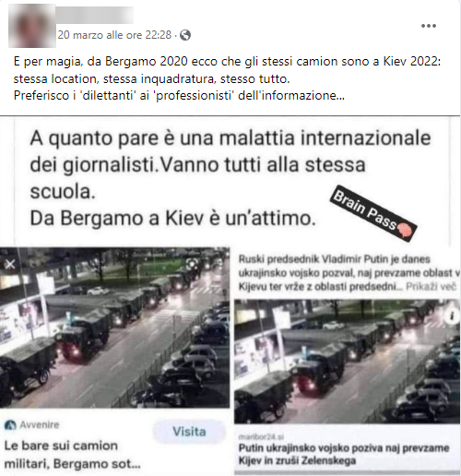This screenshot has height=476, width=461.
Task: Close the Avvenire image with the X icon
Action: pos(10,264)
